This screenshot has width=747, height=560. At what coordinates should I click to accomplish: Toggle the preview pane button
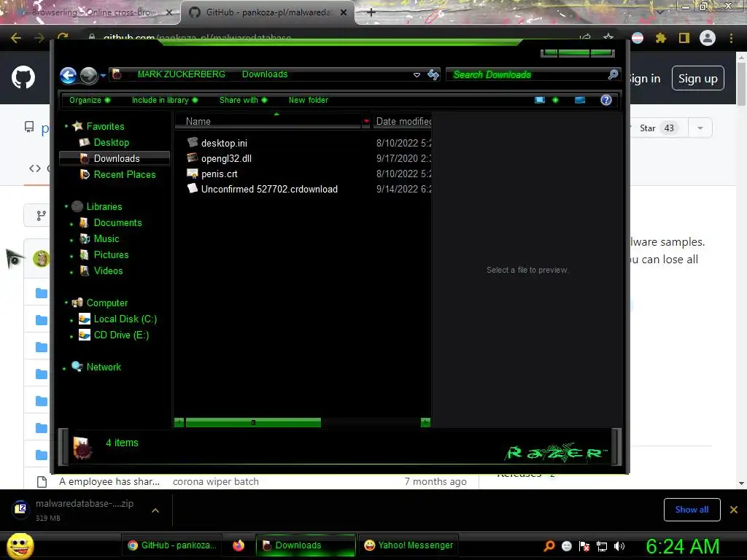580,100
